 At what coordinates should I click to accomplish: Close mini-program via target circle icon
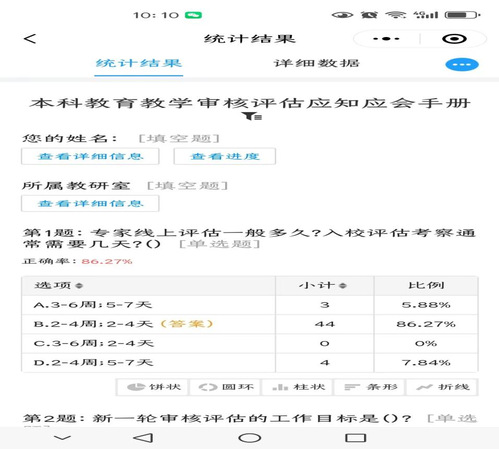click(454, 39)
